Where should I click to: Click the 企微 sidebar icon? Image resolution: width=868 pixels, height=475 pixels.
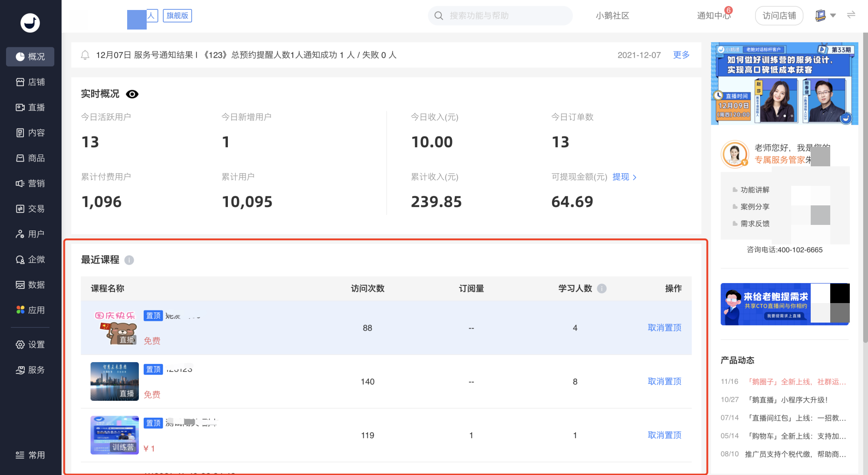20,260
